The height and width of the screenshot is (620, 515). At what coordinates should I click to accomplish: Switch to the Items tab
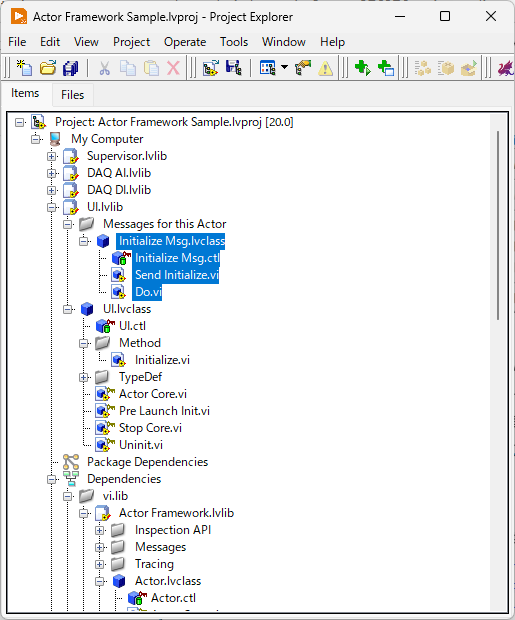coord(25,93)
